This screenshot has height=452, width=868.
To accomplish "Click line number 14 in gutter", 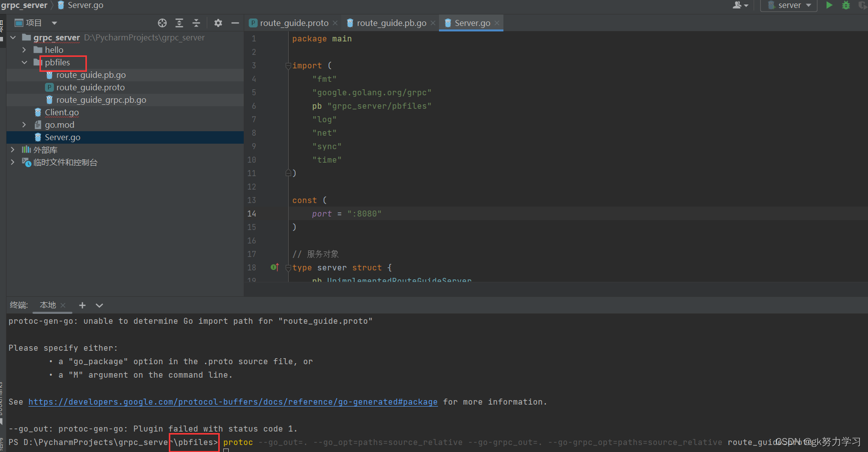I will [x=252, y=214].
